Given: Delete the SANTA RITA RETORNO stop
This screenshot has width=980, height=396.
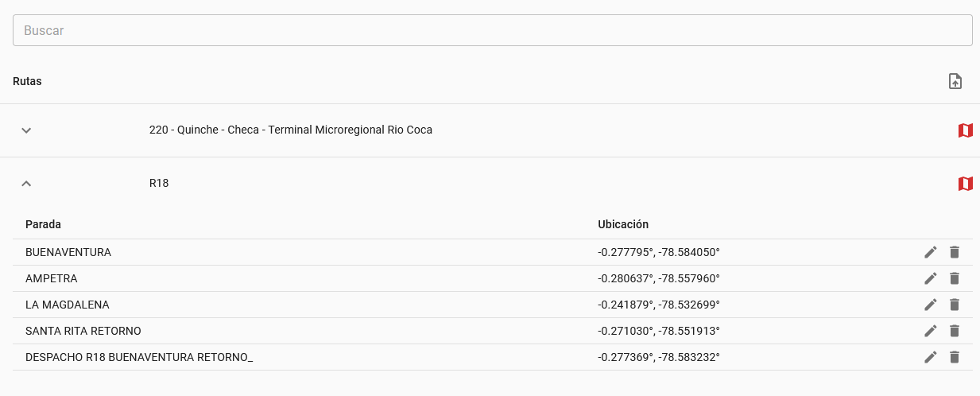Looking at the screenshot, I should (955, 331).
